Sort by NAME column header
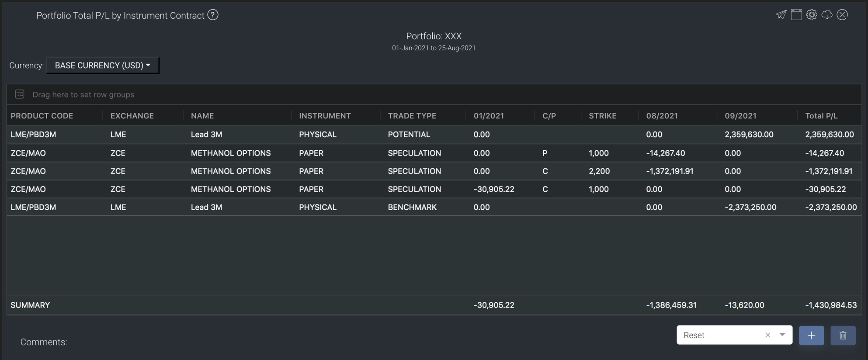 point(202,116)
